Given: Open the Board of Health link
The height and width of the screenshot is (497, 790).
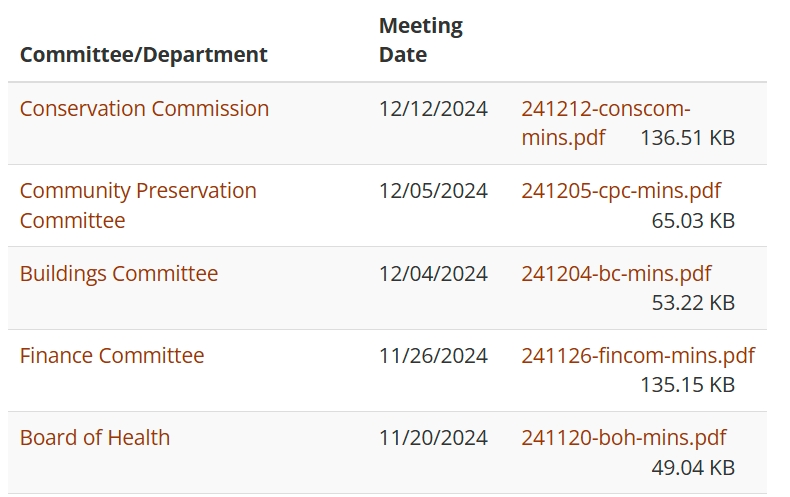Looking at the screenshot, I should 95,438.
